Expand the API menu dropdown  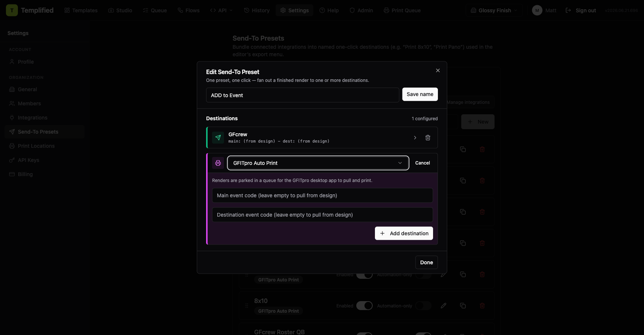pyautogui.click(x=221, y=10)
